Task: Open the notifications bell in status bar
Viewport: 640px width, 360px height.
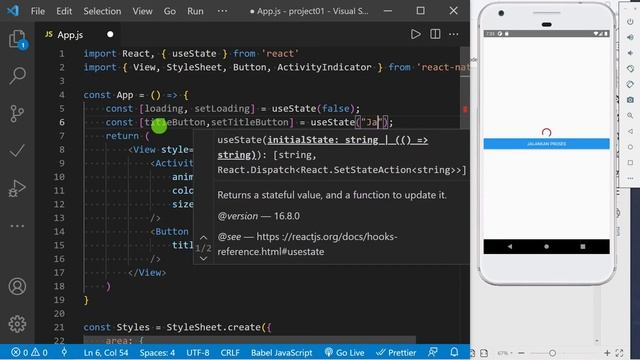Action: tap(454, 352)
